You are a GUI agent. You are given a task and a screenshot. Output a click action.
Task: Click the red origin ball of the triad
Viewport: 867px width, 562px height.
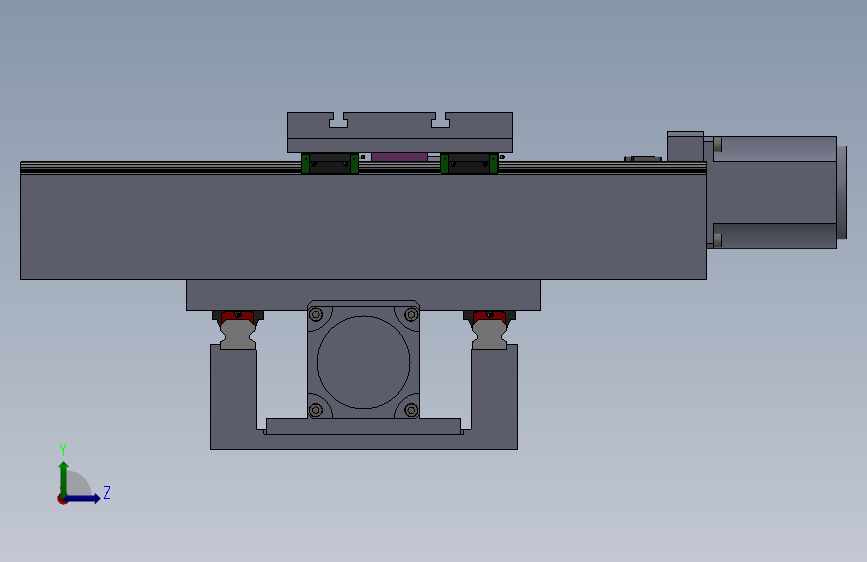pyautogui.click(x=62, y=499)
